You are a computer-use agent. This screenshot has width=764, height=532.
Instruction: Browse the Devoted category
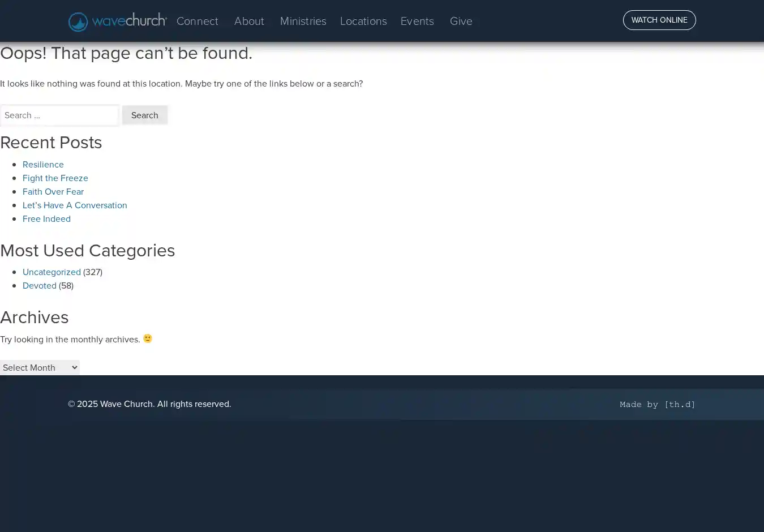point(40,286)
